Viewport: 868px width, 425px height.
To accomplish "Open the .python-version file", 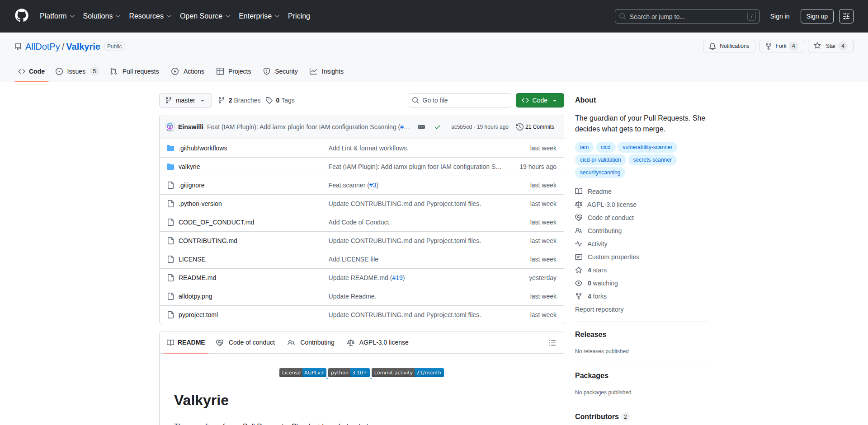I will (200, 204).
